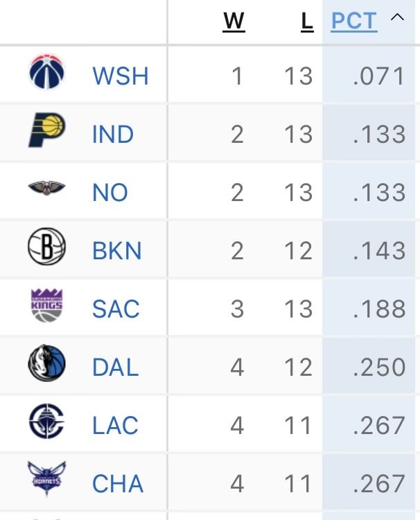Screen dimensions: 420x520
Task: Sort table by L losses column
Action: click(306, 21)
